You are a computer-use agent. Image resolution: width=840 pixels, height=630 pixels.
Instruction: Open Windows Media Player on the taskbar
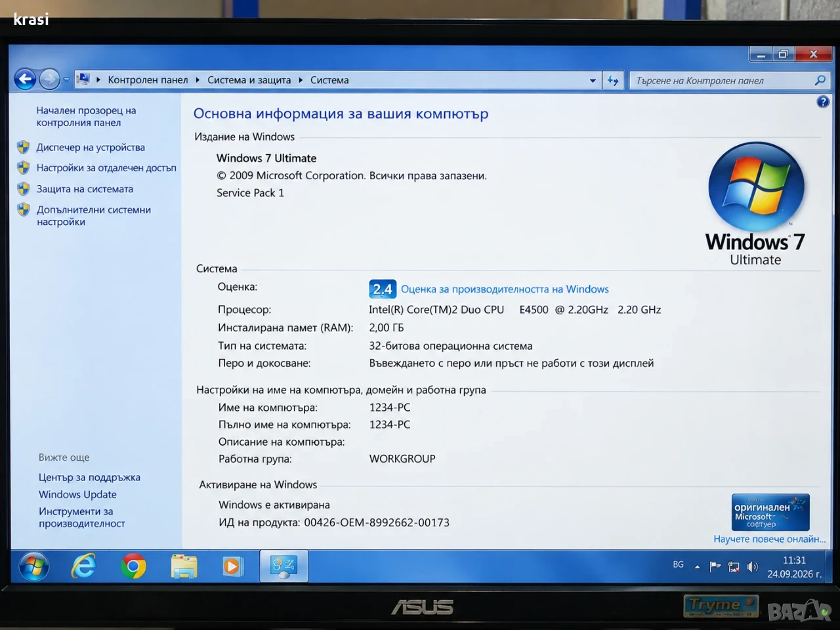232,566
